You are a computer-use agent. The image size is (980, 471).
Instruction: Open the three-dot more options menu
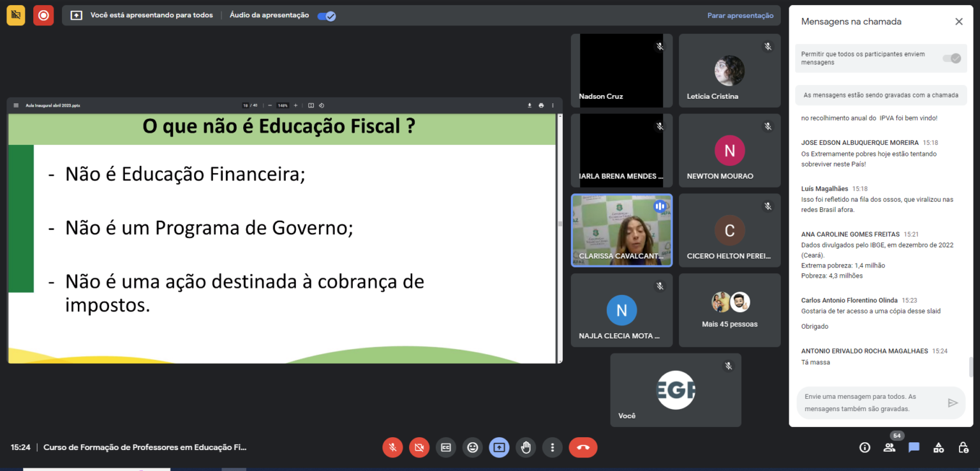pyautogui.click(x=553, y=447)
